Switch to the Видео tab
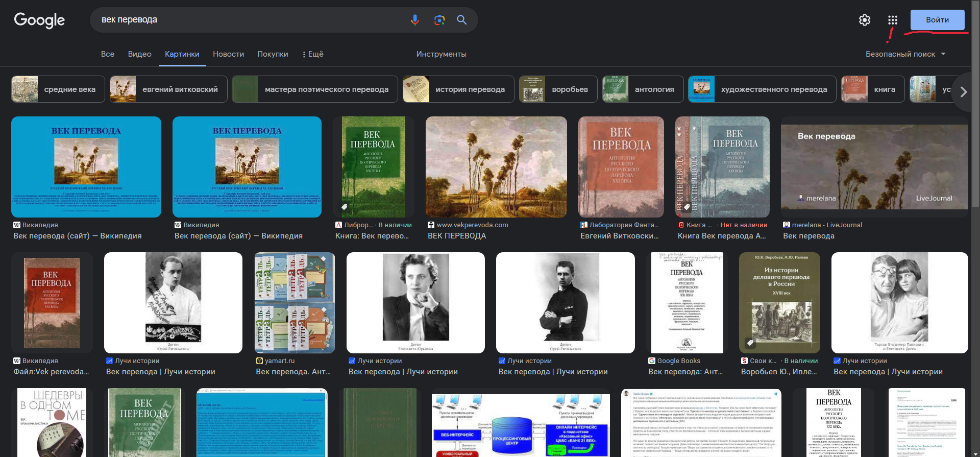The width and height of the screenshot is (980, 457). tap(140, 54)
